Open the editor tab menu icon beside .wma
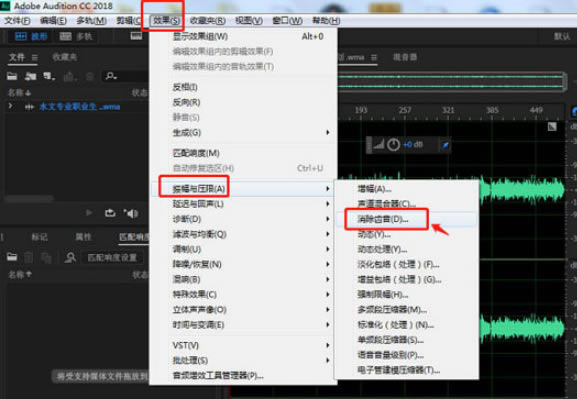 click(374, 57)
